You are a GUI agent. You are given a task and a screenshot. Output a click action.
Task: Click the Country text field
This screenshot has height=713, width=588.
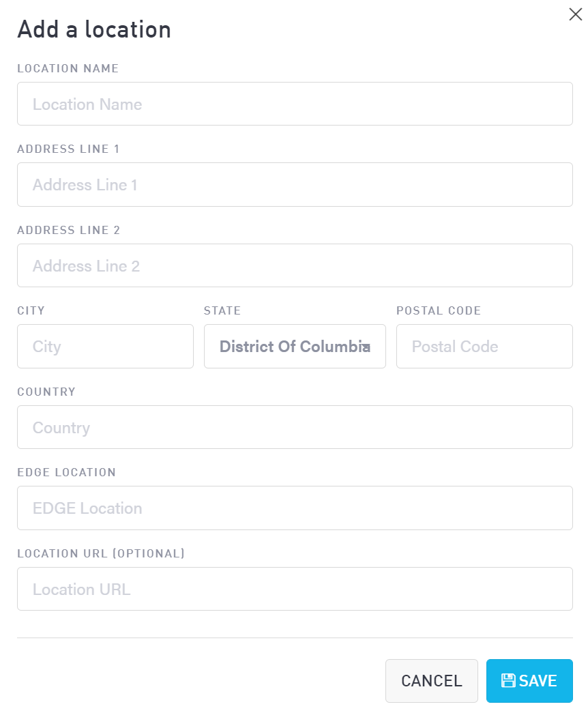[295, 428]
